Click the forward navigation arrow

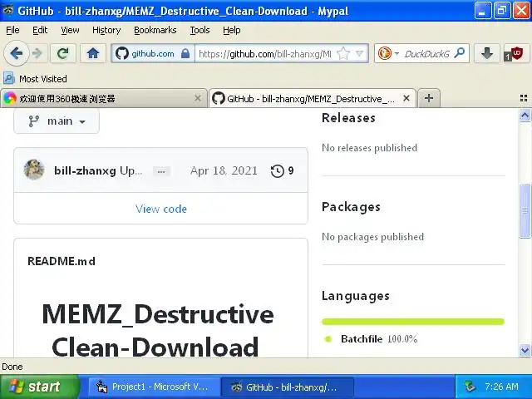[x=37, y=53]
